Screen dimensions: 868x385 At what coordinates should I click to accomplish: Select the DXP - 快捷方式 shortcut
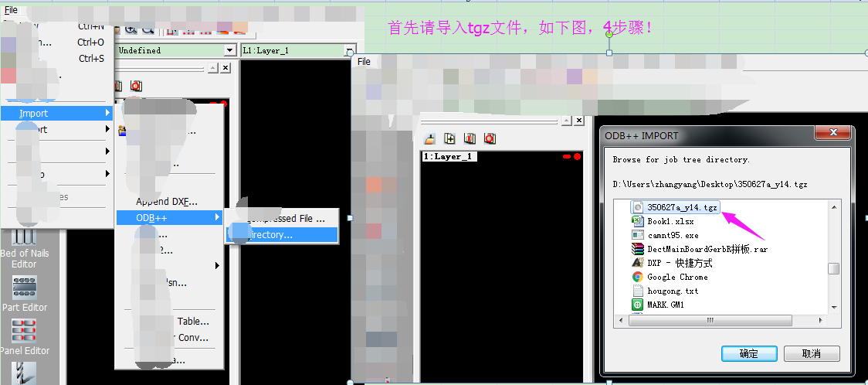pyautogui.click(x=672, y=263)
